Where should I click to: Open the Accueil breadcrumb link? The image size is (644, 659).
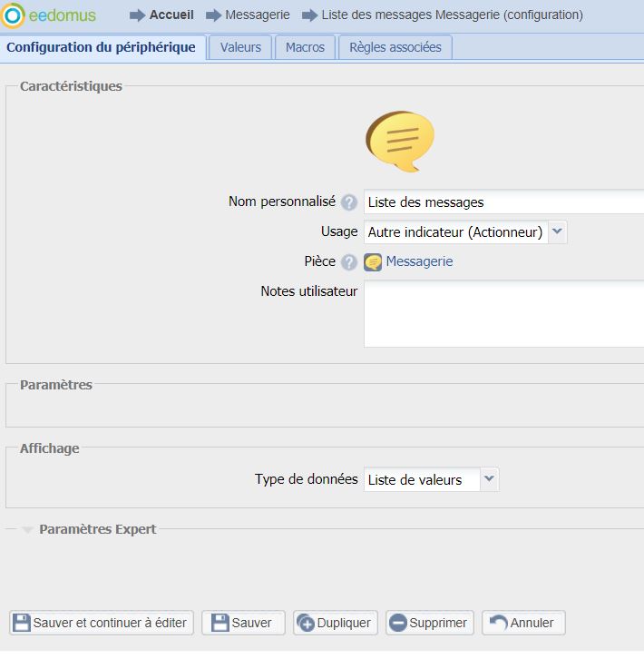point(171,15)
